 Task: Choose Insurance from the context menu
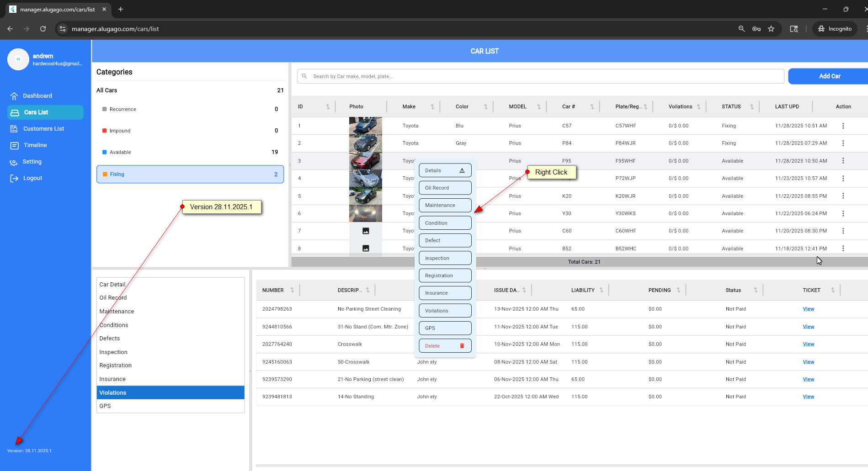[444, 293]
